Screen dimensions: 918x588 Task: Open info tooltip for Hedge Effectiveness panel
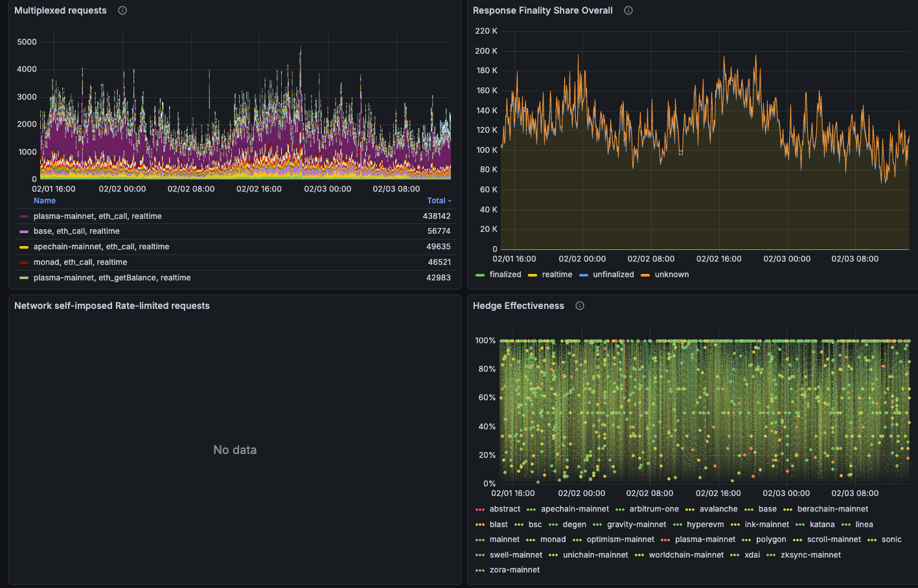click(x=579, y=306)
